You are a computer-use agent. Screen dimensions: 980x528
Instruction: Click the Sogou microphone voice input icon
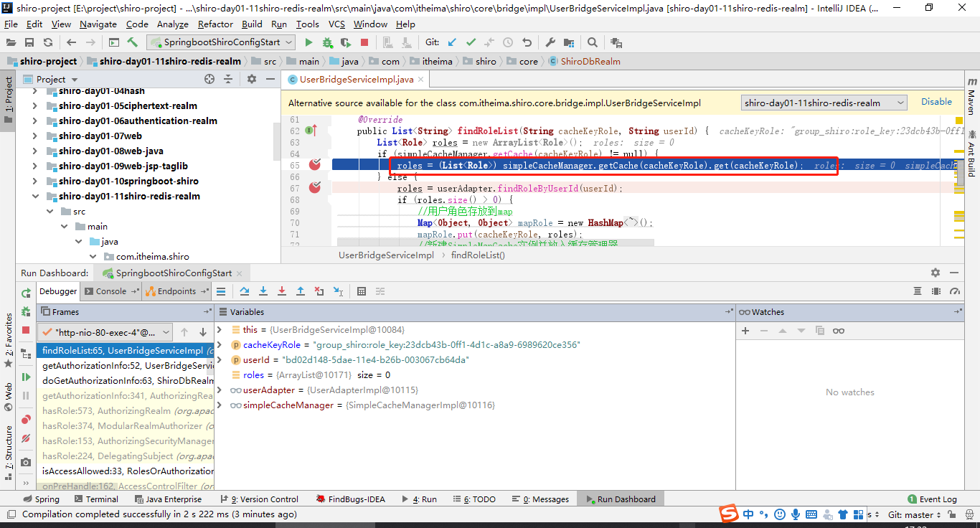coord(796,514)
